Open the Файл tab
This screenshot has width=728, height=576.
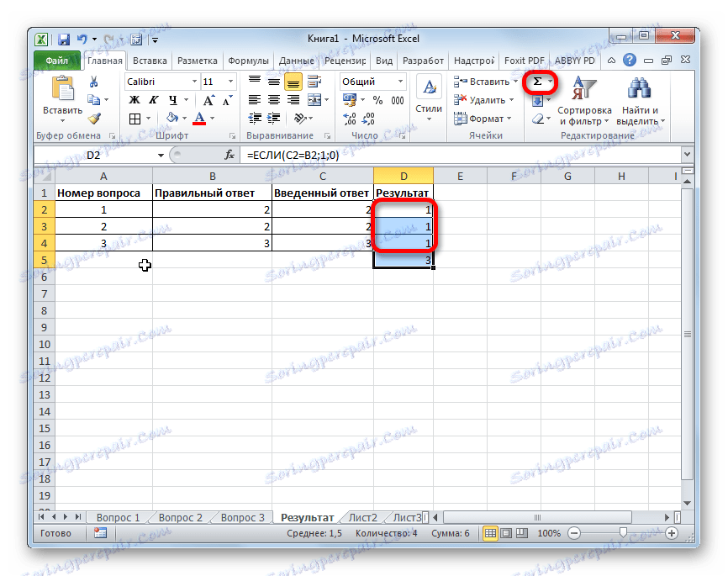[56, 61]
